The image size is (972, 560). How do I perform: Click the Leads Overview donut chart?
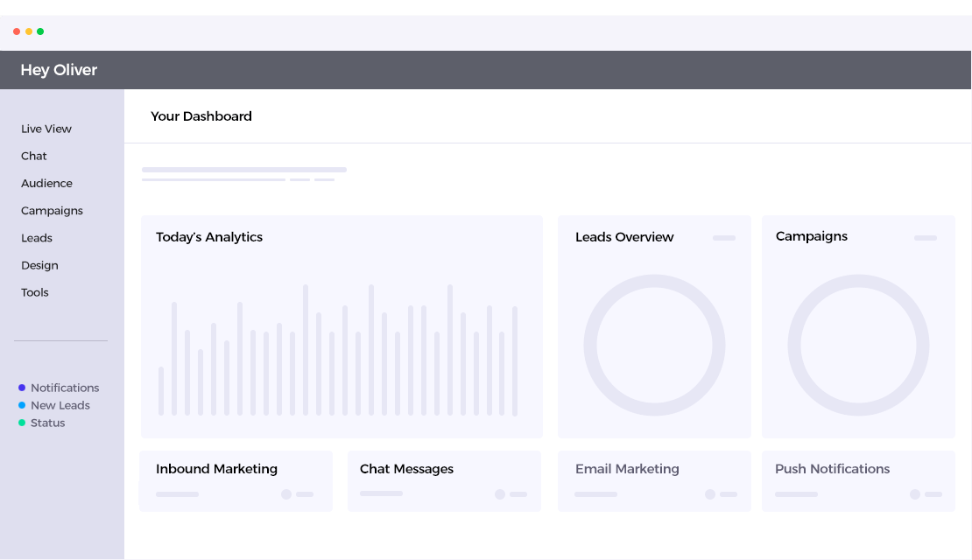[654, 345]
